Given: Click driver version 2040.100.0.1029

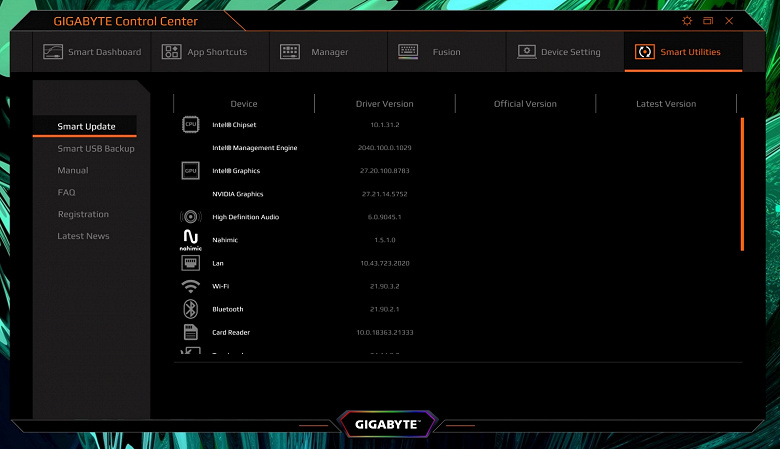Looking at the screenshot, I should coord(385,148).
